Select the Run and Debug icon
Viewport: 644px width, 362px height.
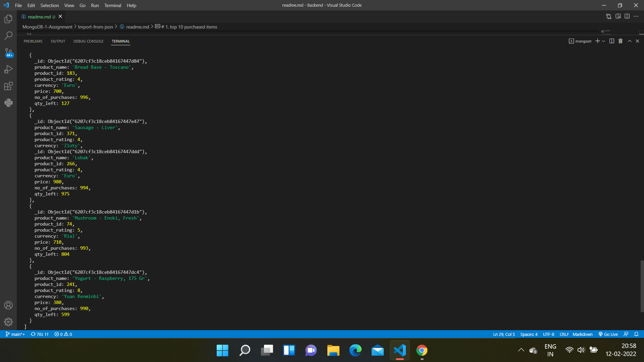(x=8, y=69)
